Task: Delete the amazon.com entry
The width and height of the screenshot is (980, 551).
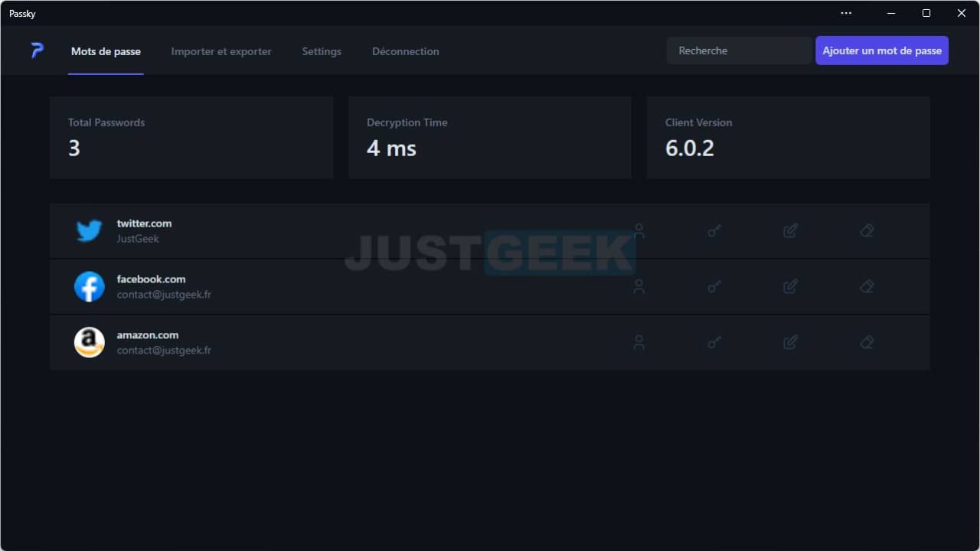Action: [x=867, y=342]
